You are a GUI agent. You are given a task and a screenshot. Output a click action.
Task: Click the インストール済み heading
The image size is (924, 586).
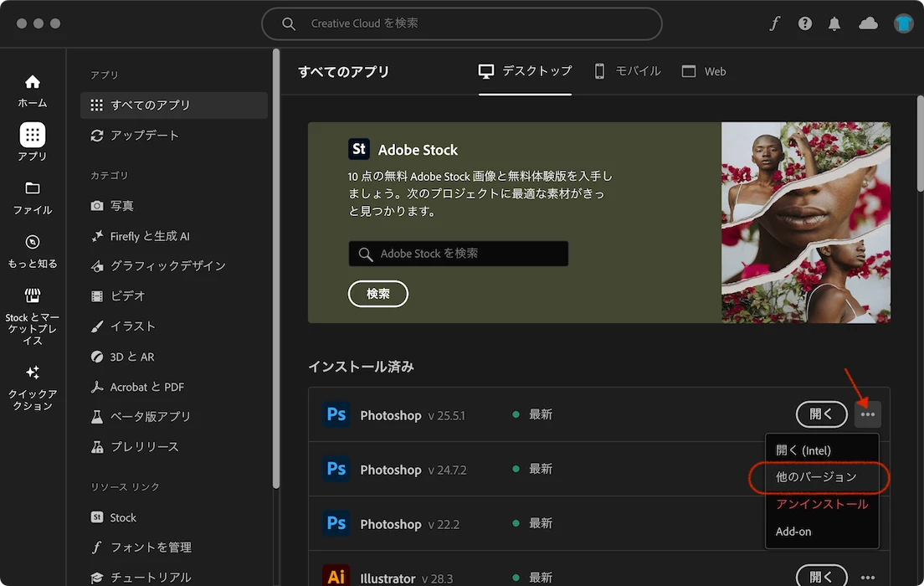click(362, 367)
